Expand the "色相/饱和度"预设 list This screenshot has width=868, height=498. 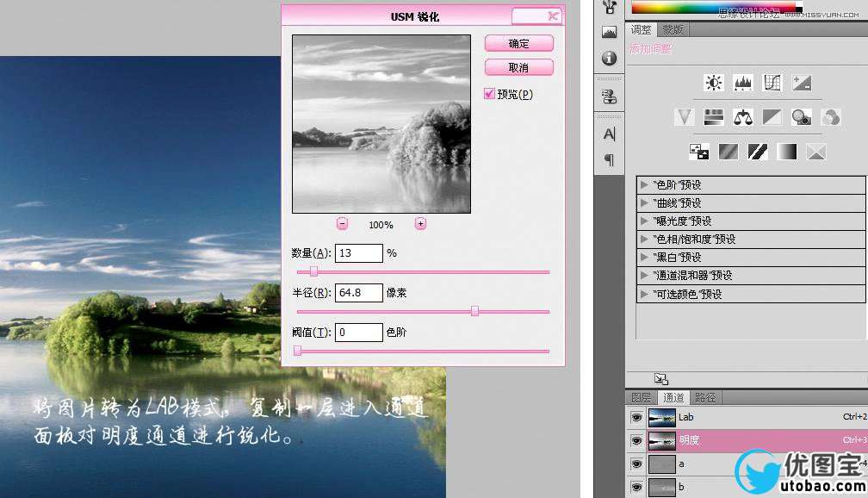pyautogui.click(x=644, y=239)
